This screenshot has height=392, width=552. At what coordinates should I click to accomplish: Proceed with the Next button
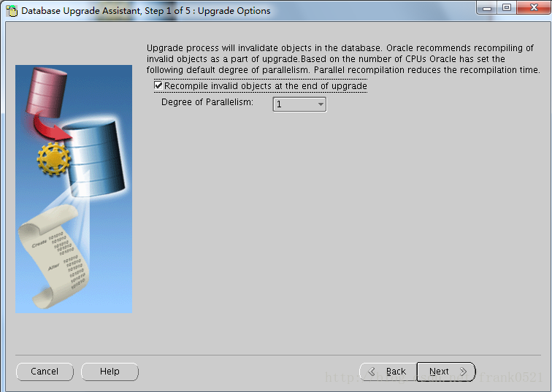(446, 372)
